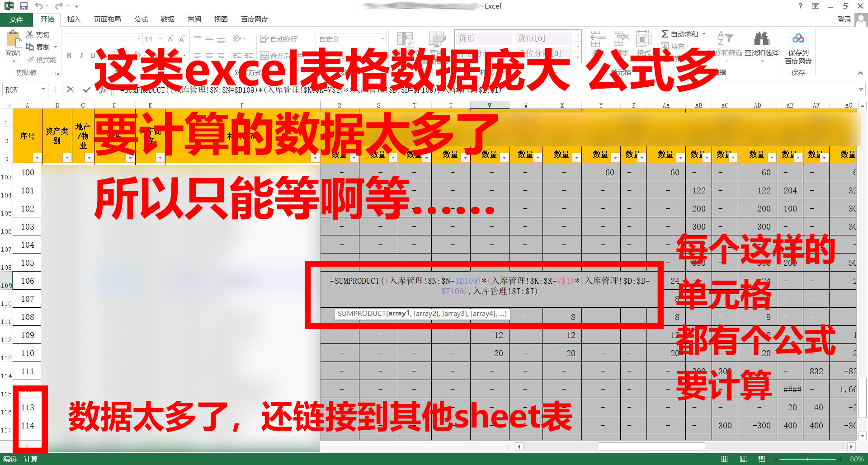This screenshot has height=465, width=868.
Task: Switch to Normal view in status bar
Action: click(x=724, y=459)
